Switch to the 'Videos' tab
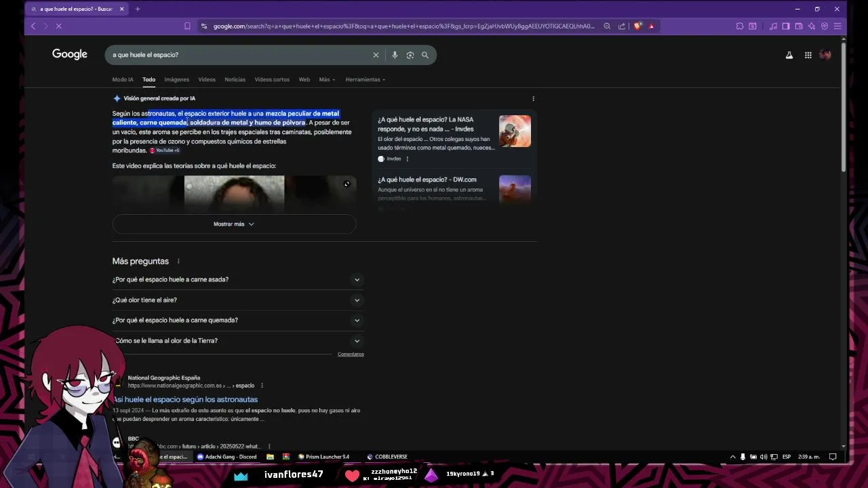Screen dimensions: 868x488 coord(207,79)
